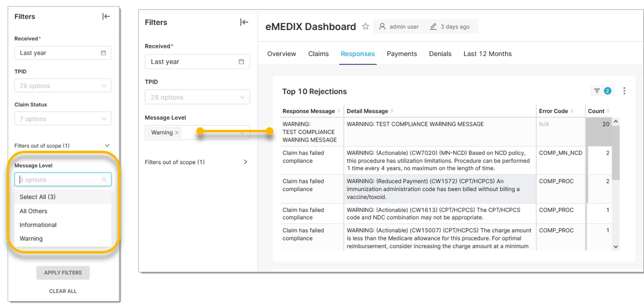Collapse the left Filters panel with the arrow icon
The image size is (644, 307).
106,16
